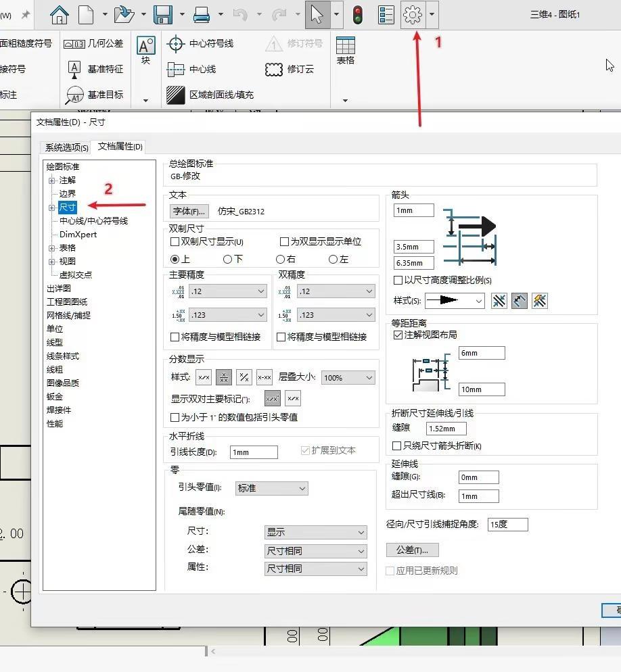Screen dimensions: 621x672
Task: Check 以尺寸高度调整比例 checkbox
Action: tap(398, 281)
